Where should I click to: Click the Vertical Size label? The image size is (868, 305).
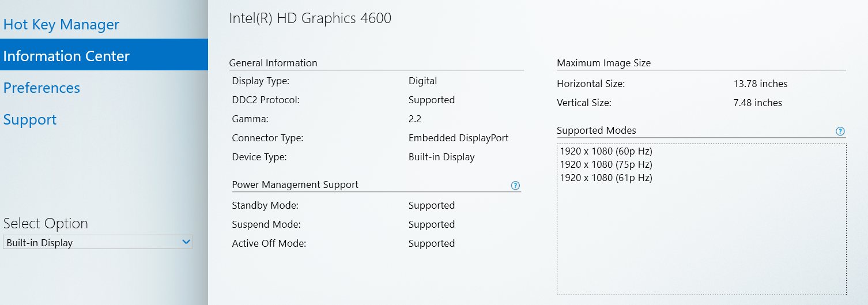[x=584, y=103]
